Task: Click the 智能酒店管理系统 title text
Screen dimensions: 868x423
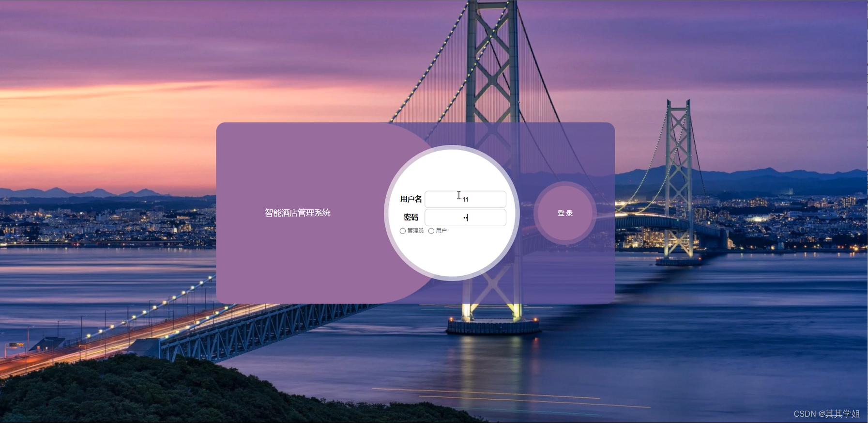Action: (x=298, y=213)
